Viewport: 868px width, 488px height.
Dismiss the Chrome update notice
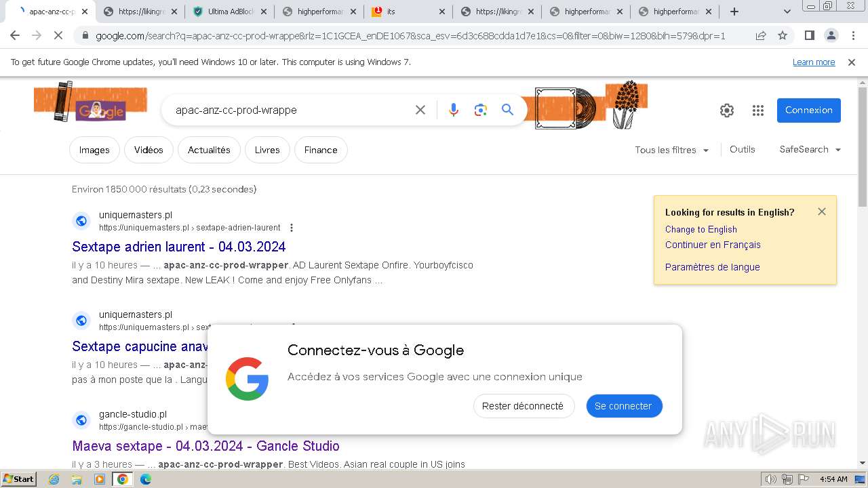852,62
